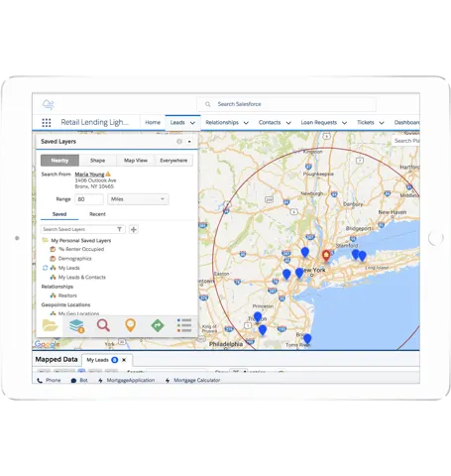Click the Range value field

[89, 199]
